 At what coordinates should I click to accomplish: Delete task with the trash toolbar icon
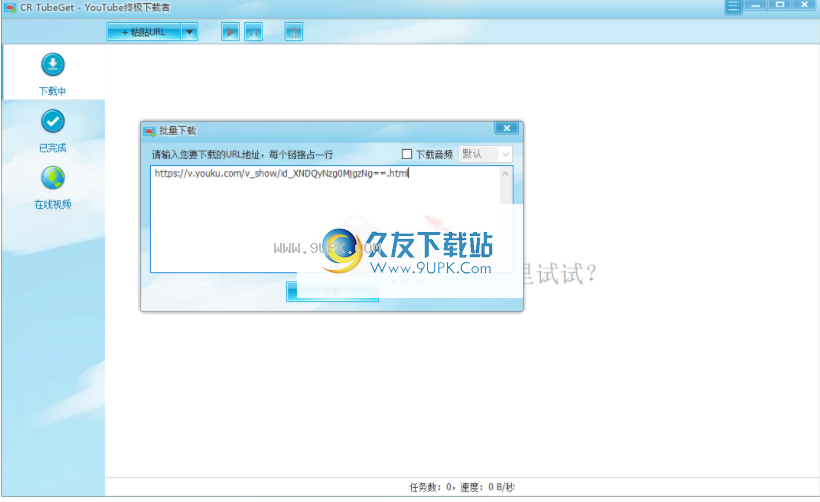294,32
